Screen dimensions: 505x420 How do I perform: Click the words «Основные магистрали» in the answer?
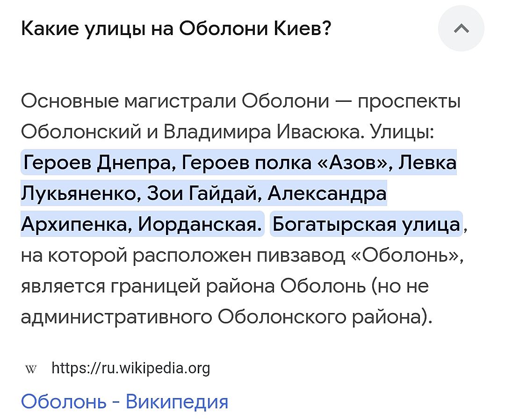click(129, 101)
